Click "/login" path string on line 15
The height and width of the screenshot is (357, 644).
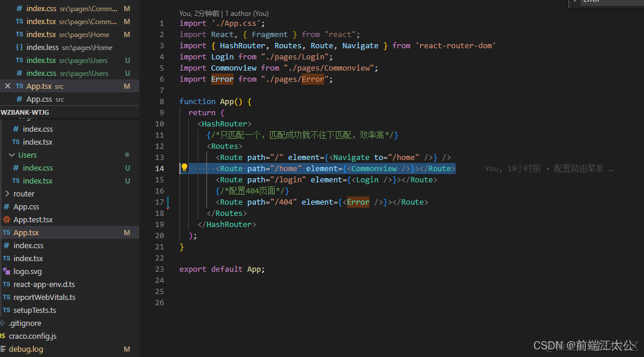288,179
